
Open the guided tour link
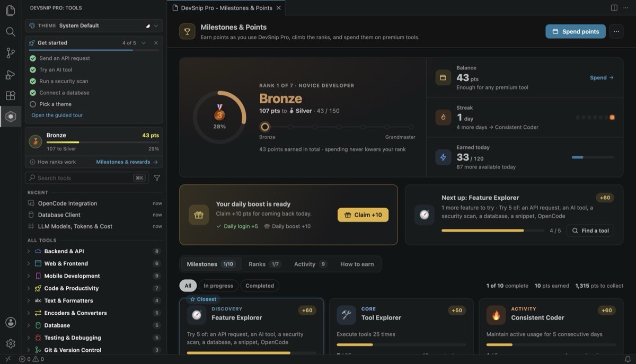pyautogui.click(x=57, y=115)
